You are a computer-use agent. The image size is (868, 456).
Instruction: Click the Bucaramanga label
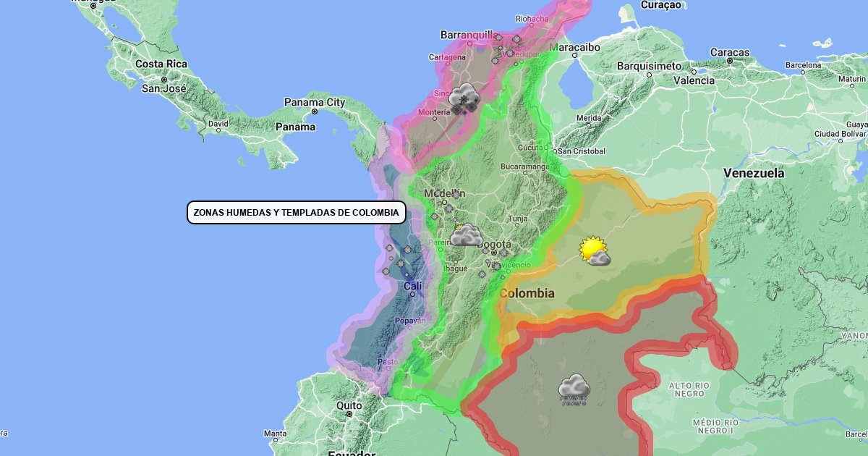point(524,166)
